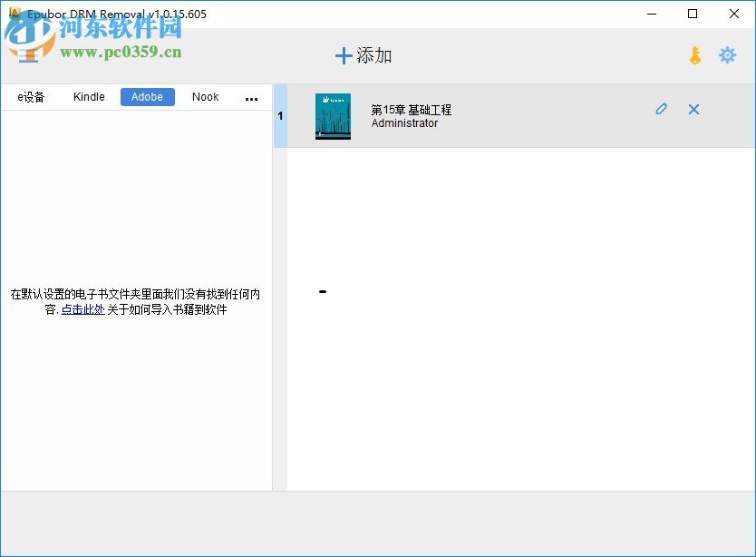Click the book cover thumbnail icon
The image size is (756, 557).
click(333, 116)
